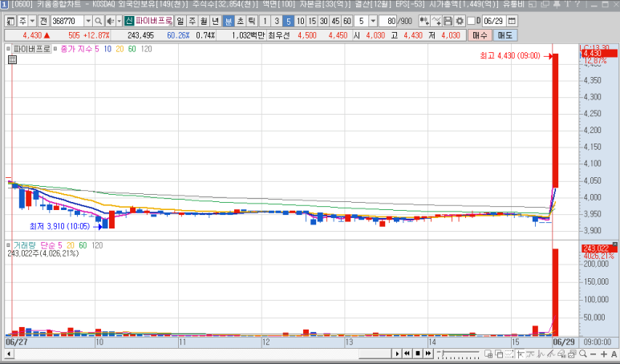Open the stock code 368770 dropdown arrow
Viewport: 620px width, 364px height.
[88, 21]
